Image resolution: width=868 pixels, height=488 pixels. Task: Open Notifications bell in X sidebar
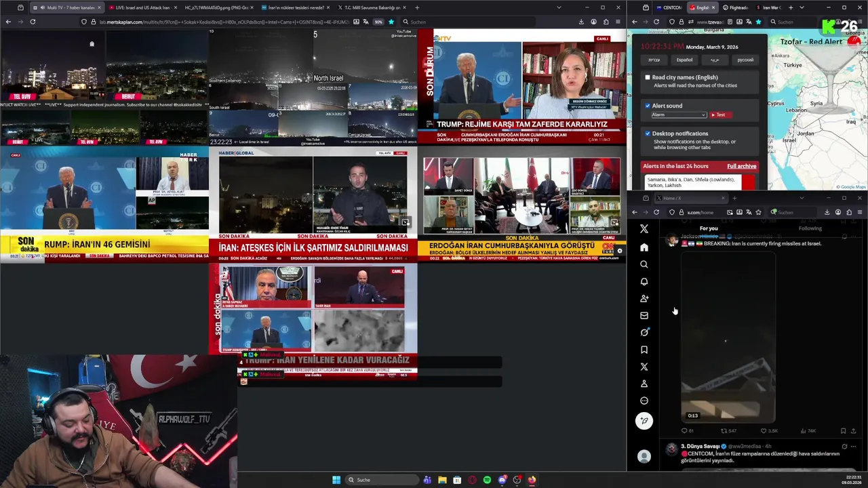644,281
